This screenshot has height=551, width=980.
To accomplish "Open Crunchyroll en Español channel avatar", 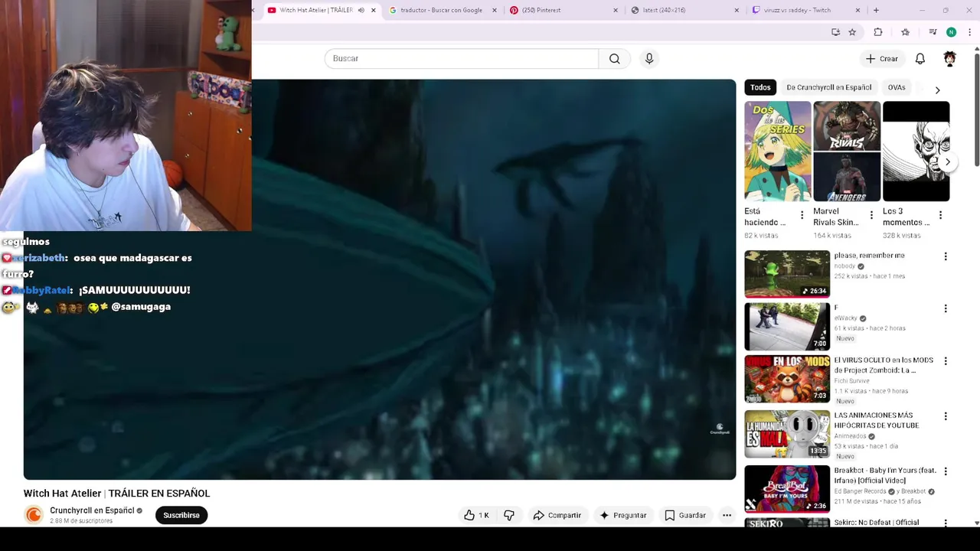I will [x=34, y=515].
